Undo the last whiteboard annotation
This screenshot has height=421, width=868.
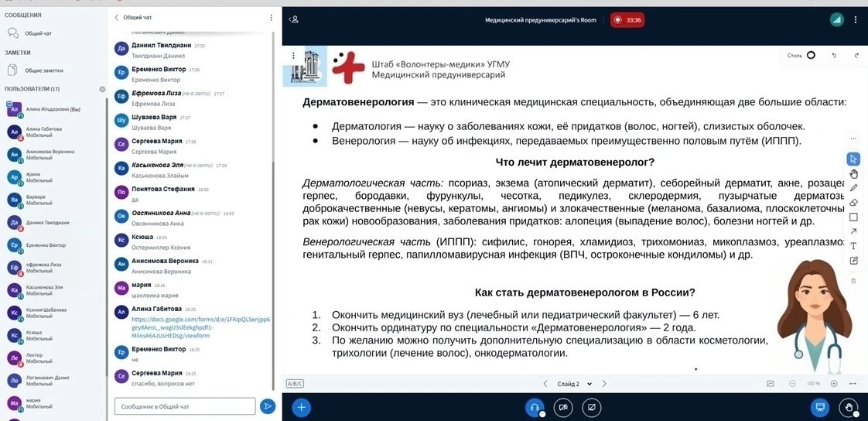(834, 55)
